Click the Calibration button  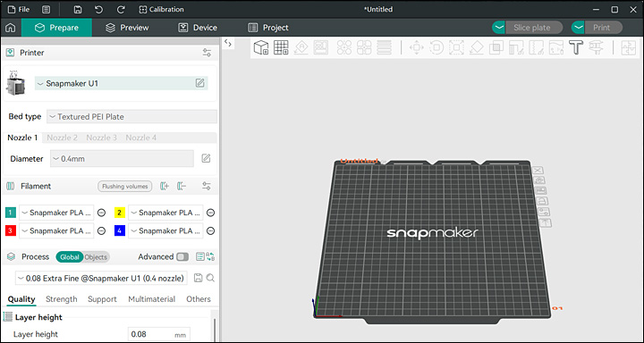click(x=161, y=10)
